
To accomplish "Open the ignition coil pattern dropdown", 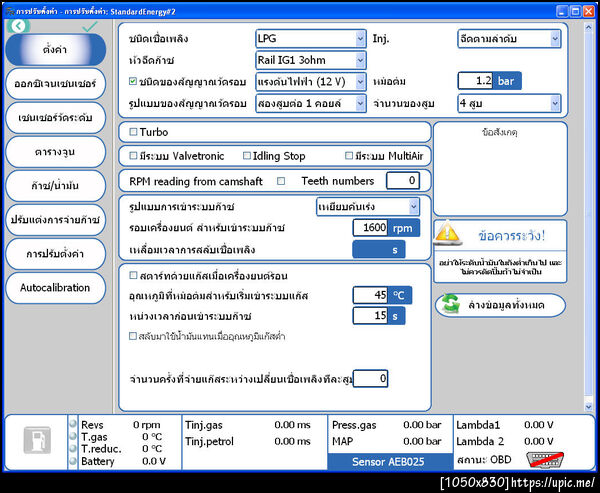I will click(x=311, y=103).
